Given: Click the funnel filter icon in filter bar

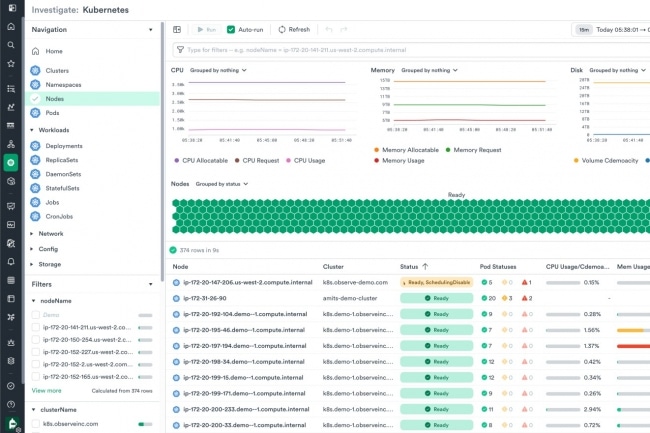Looking at the screenshot, I should tap(180, 50).
